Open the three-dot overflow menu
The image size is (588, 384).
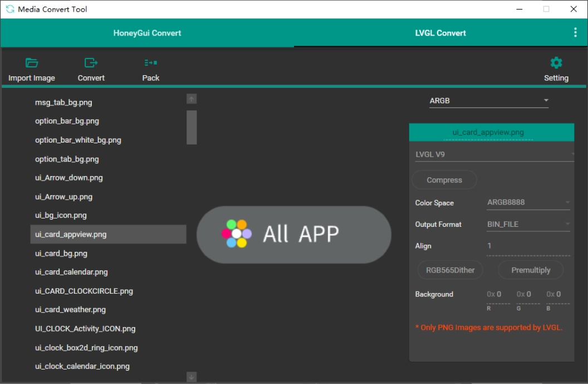pos(575,33)
